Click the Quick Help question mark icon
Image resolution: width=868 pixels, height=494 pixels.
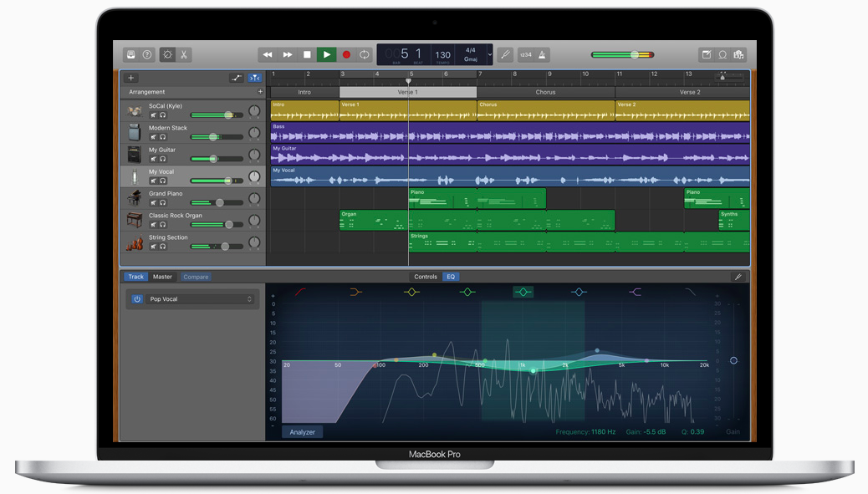147,54
